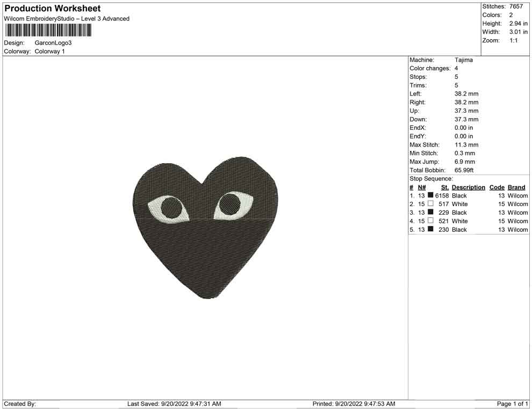This screenshot has height=409, width=532.
Task: Click the Brand column header
Action: tap(516, 187)
